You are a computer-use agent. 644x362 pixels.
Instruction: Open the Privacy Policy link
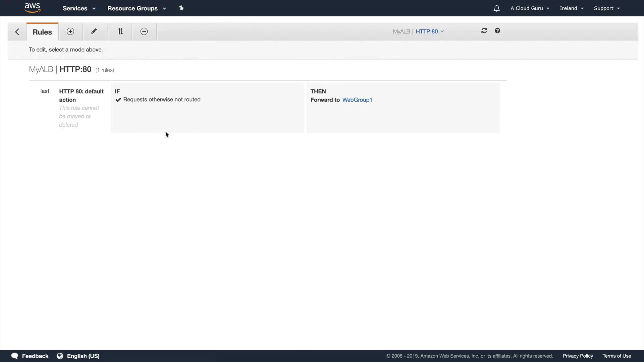tap(578, 356)
